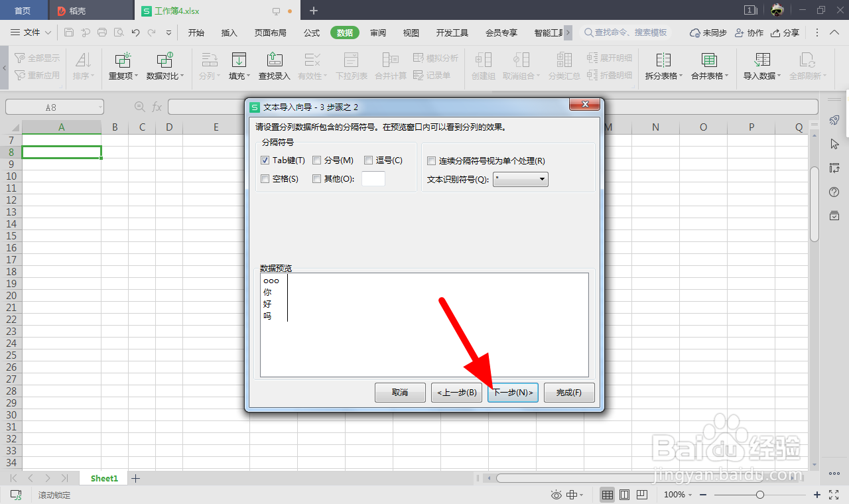Viewport: 849px width, 504px height.
Task: Select the 分列 (Text to Columns) tool
Action: [209, 66]
